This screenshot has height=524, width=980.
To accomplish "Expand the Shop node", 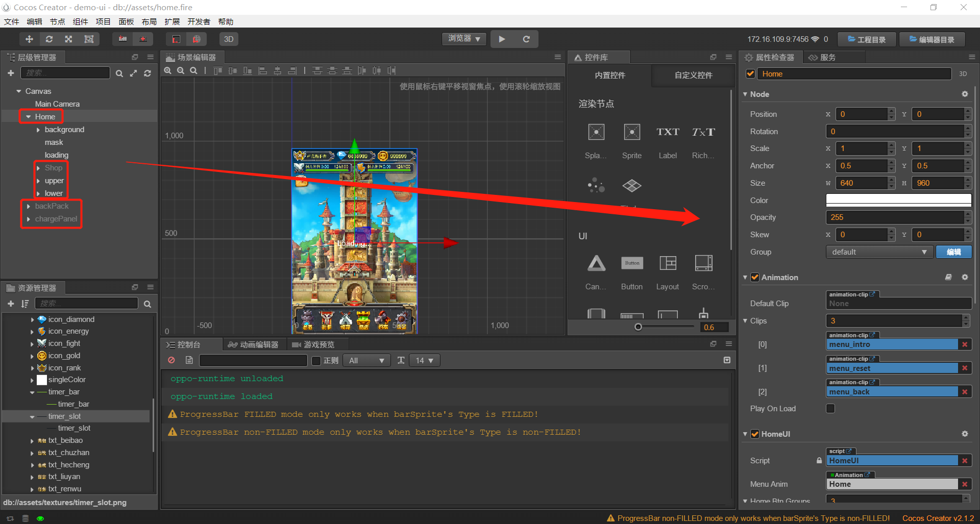I will click(x=38, y=168).
